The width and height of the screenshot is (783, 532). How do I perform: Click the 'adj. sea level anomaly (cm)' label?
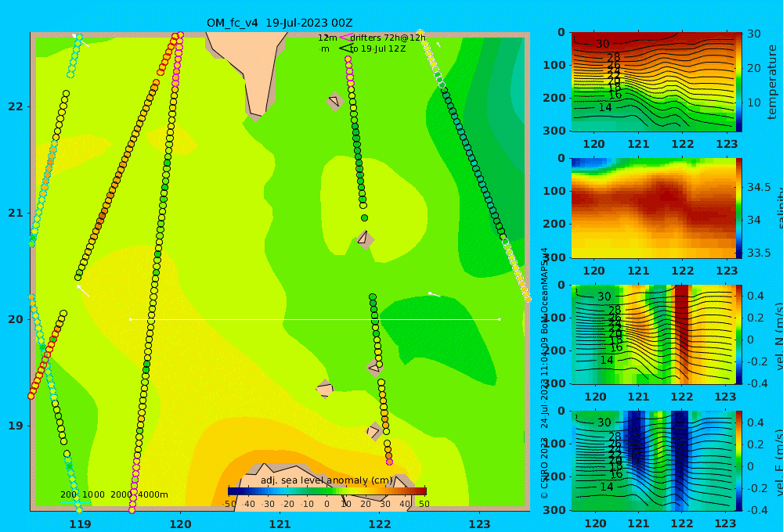tap(327, 480)
